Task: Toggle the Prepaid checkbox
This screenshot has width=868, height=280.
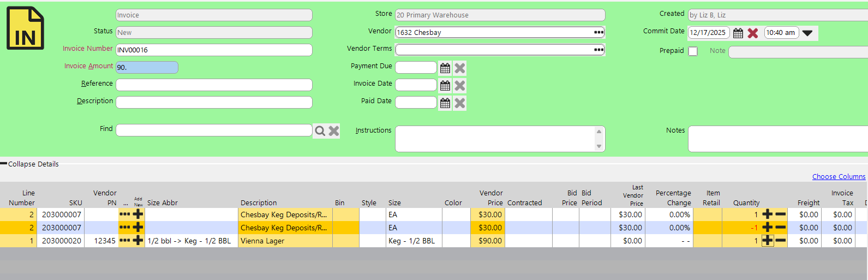Action: [x=693, y=51]
